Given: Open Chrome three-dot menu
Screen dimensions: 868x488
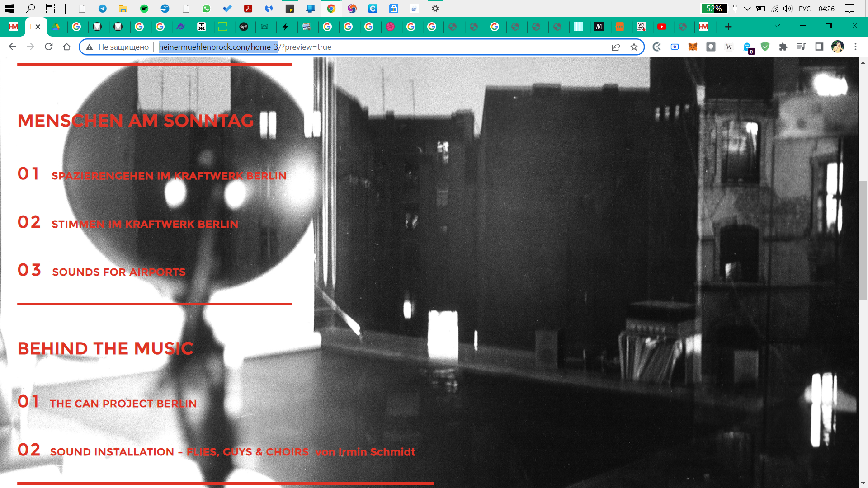Looking at the screenshot, I should coord(855,47).
